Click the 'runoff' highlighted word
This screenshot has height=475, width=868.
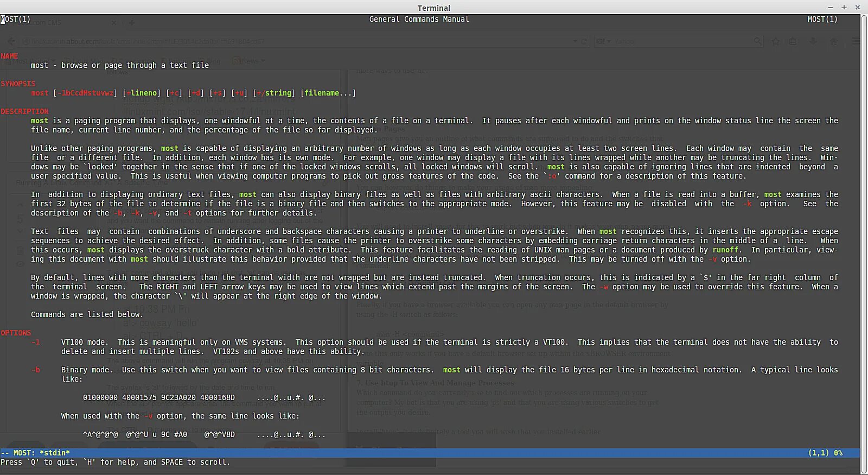coord(725,250)
